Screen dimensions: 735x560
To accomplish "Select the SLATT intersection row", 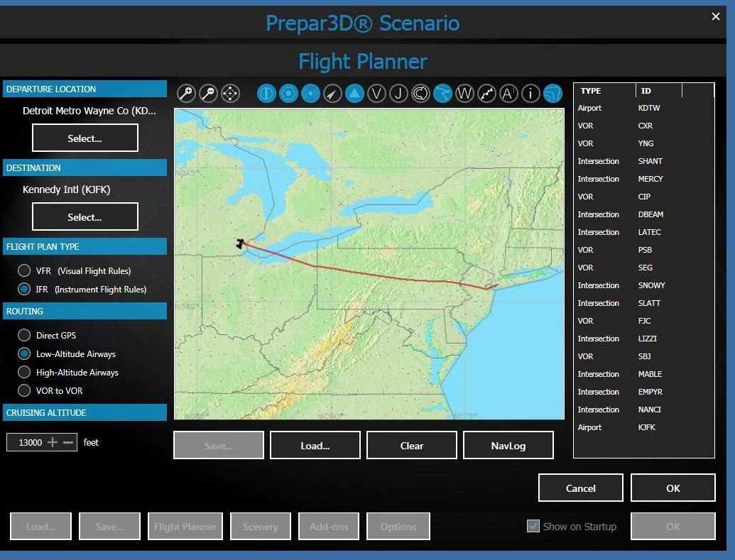I will [643, 303].
